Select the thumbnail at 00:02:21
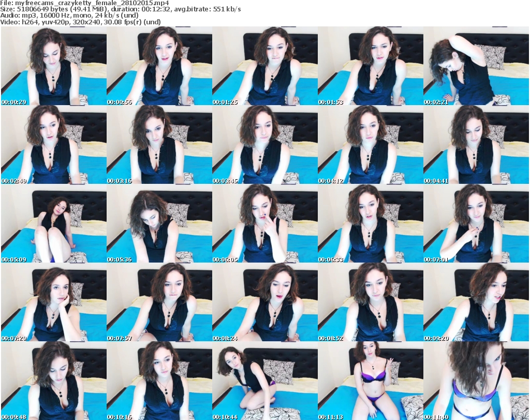530x420 pixels. click(476, 66)
